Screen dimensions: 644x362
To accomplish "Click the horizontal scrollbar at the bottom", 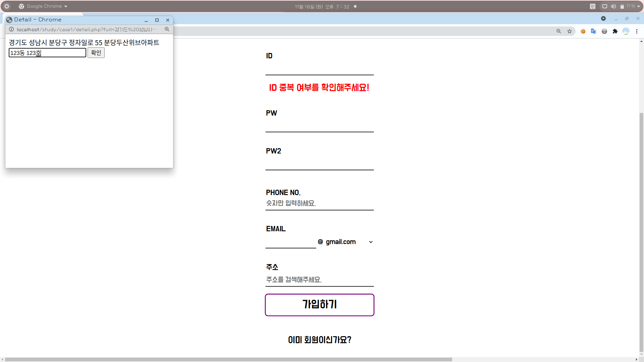I will [228, 359].
